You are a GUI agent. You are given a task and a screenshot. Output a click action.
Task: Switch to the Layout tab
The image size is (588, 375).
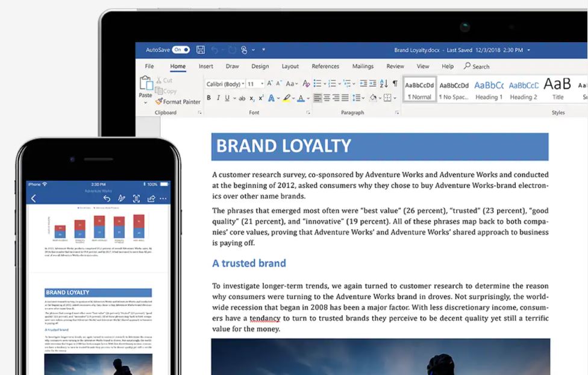[290, 66]
